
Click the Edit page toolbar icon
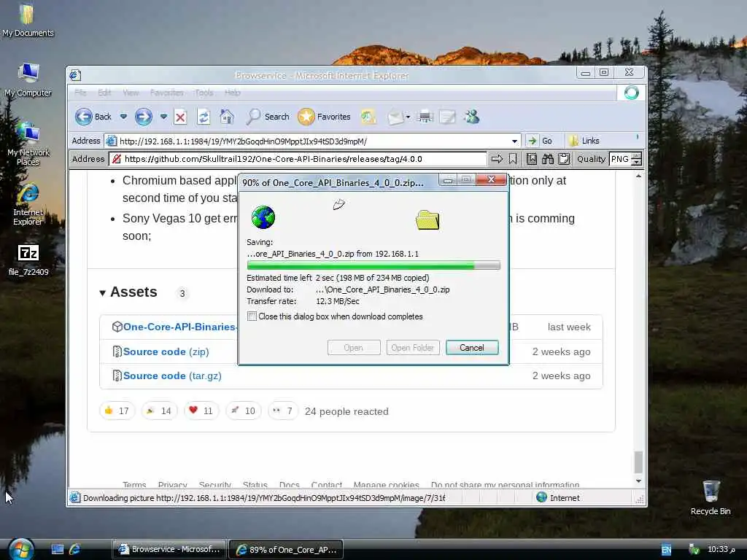447,117
